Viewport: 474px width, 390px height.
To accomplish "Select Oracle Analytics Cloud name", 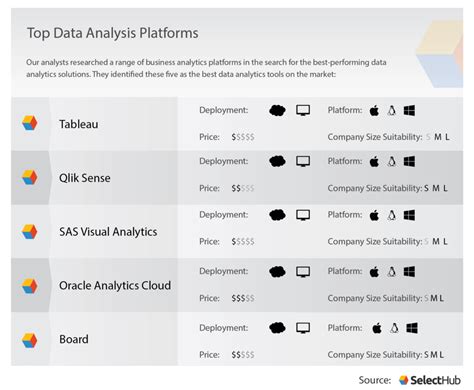I will 115,286.
